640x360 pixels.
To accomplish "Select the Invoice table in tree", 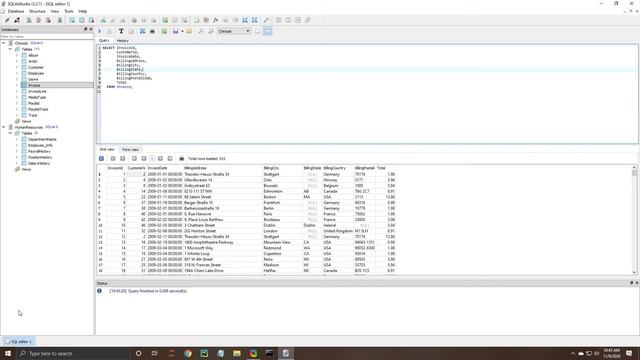I will pyautogui.click(x=34, y=85).
